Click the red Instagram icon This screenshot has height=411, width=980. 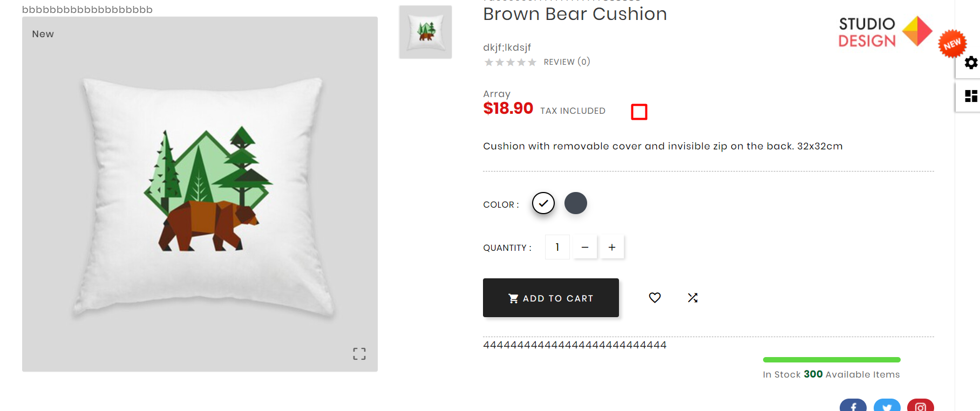(x=920, y=406)
